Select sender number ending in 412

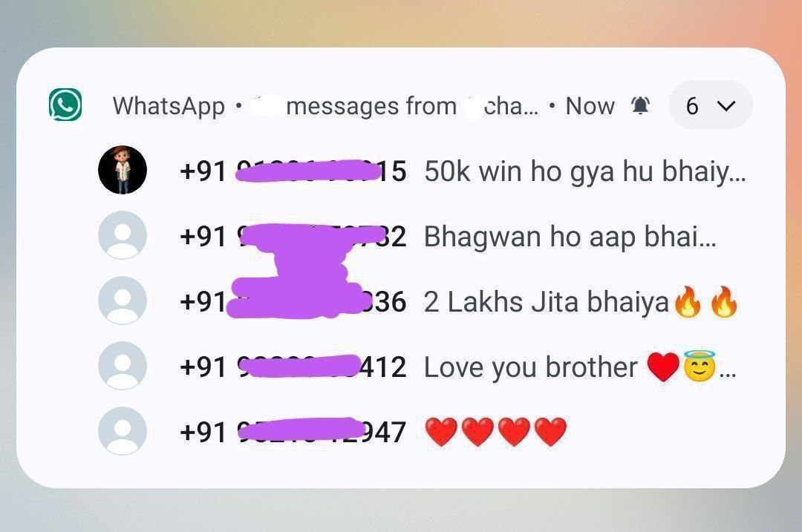pyautogui.click(x=293, y=367)
